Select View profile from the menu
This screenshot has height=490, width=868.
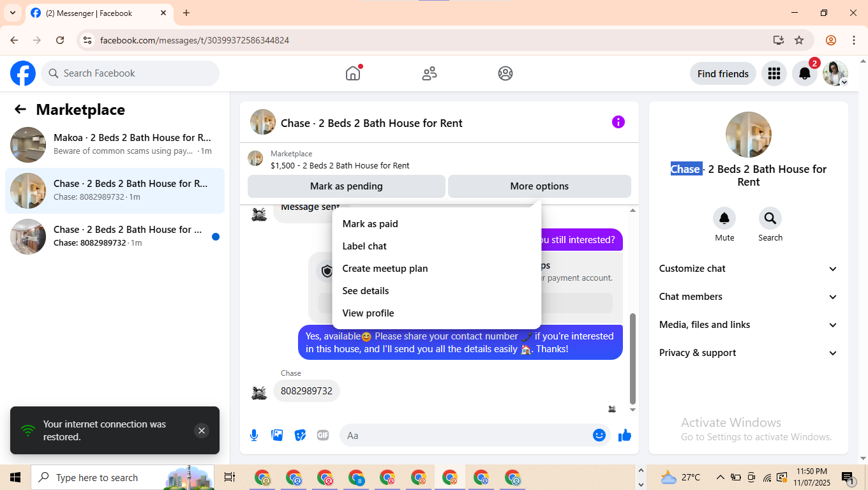437,313
